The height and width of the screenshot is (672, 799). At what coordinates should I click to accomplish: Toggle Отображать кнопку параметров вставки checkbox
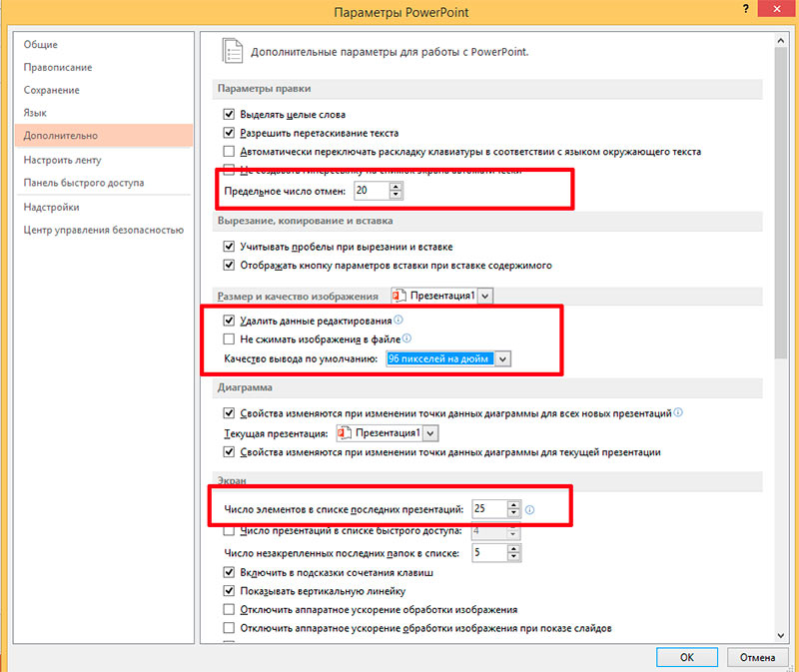pos(229,265)
